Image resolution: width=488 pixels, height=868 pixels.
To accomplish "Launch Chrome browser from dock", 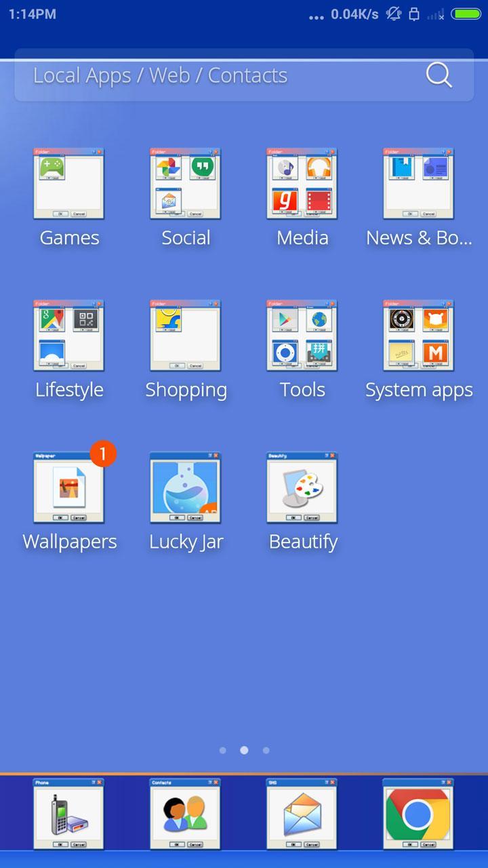I will [x=419, y=814].
